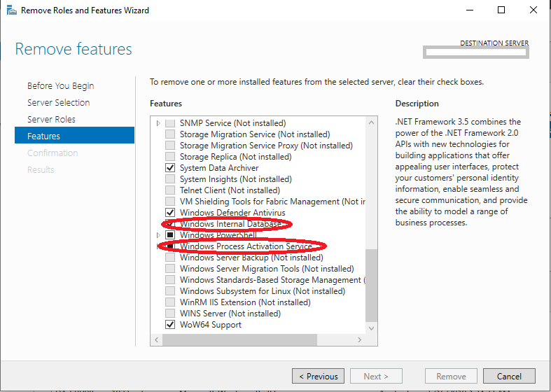The image size is (551, 392).
Task: Toggle the Windows PowerShell checkbox
Action: (170, 235)
